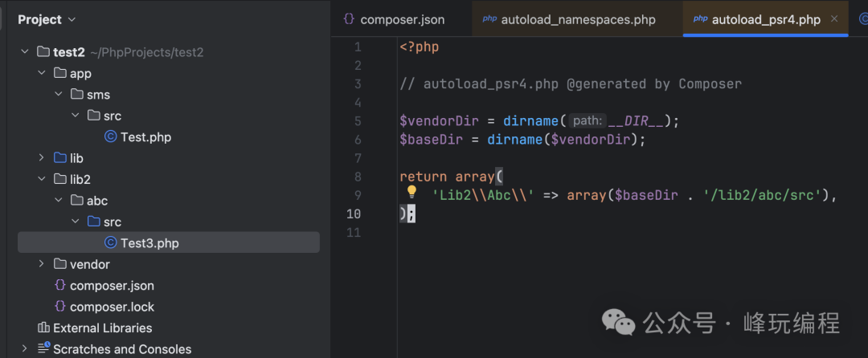868x358 pixels.
Task: Click the __DIR__ constant
Action: [636, 121]
